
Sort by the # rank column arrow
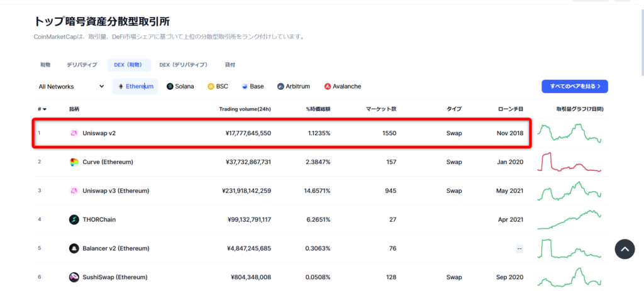tap(45, 109)
